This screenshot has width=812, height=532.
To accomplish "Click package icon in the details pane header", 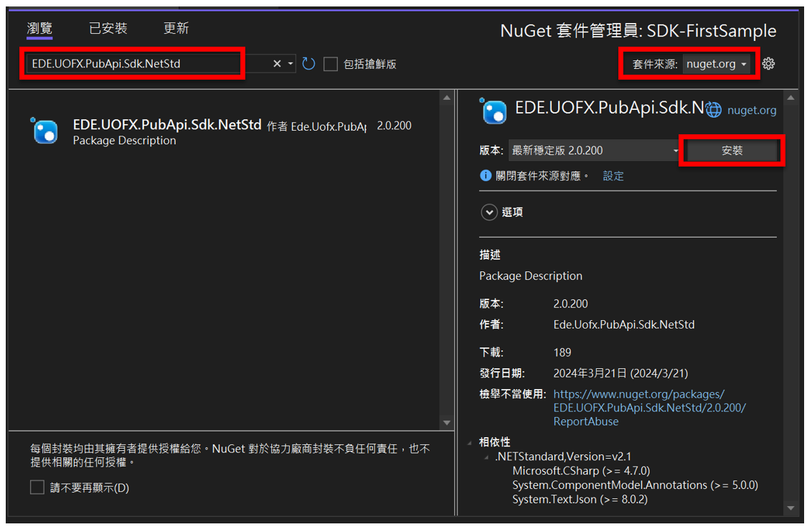I will click(x=493, y=111).
